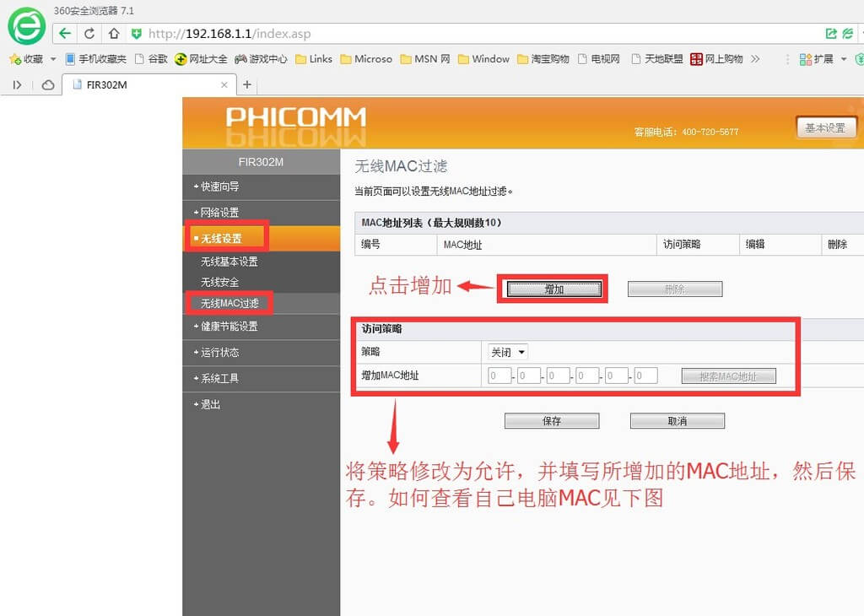Click the 保存 save button

[x=552, y=420]
